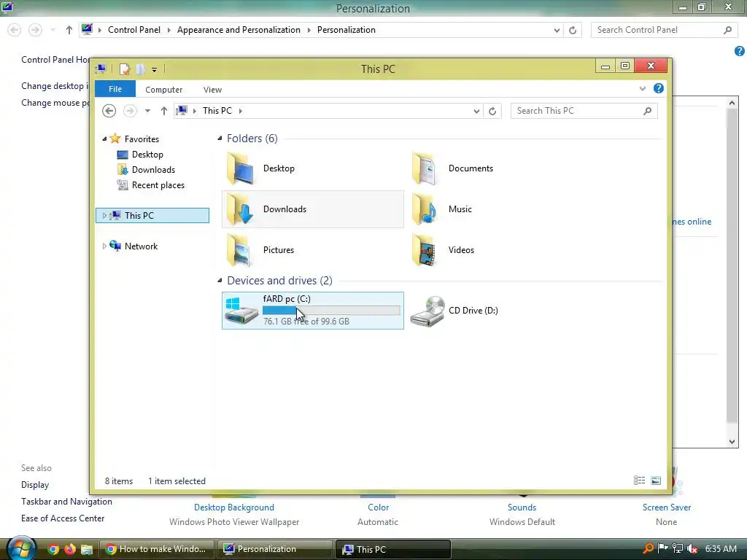Open the This PC address bar history dropdown

click(476, 111)
